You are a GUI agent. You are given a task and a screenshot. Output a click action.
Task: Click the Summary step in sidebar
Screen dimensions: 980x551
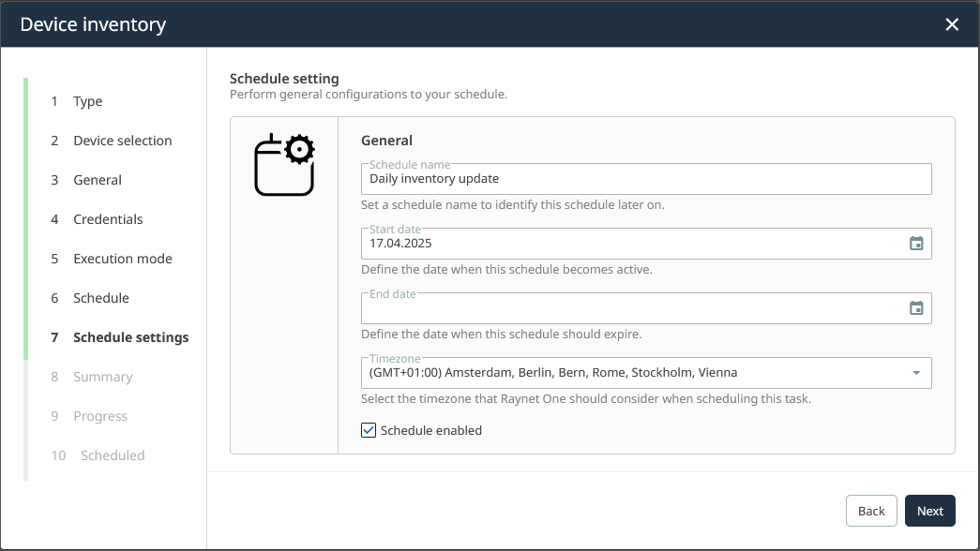pos(102,377)
